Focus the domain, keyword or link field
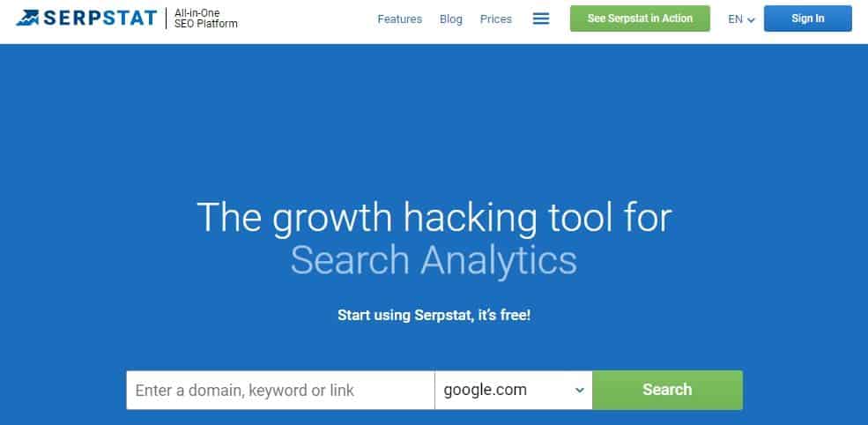Screen dimensions: 868x425 [280, 390]
